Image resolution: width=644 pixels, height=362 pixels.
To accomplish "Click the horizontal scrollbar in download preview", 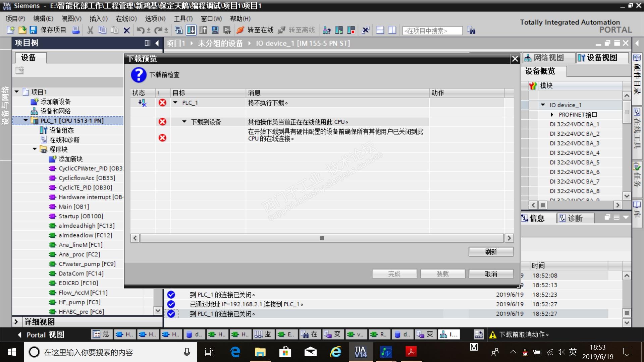I will (322, 238).
